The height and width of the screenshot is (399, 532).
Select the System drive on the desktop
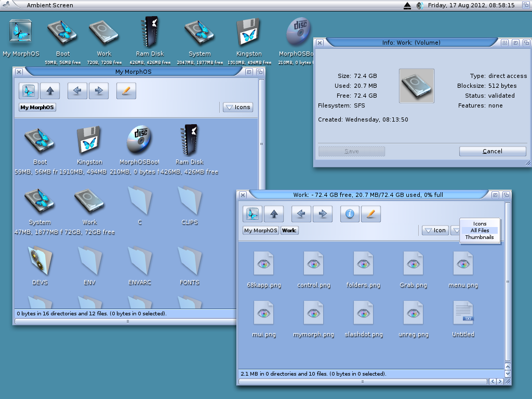pyautogui.click(x=199, y=33)
